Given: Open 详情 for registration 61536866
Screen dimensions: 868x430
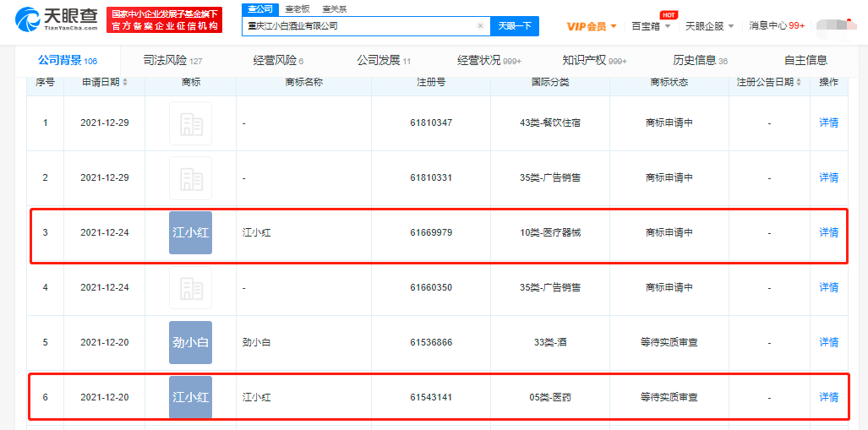Looking at the screenshot, I should [828, 342].
